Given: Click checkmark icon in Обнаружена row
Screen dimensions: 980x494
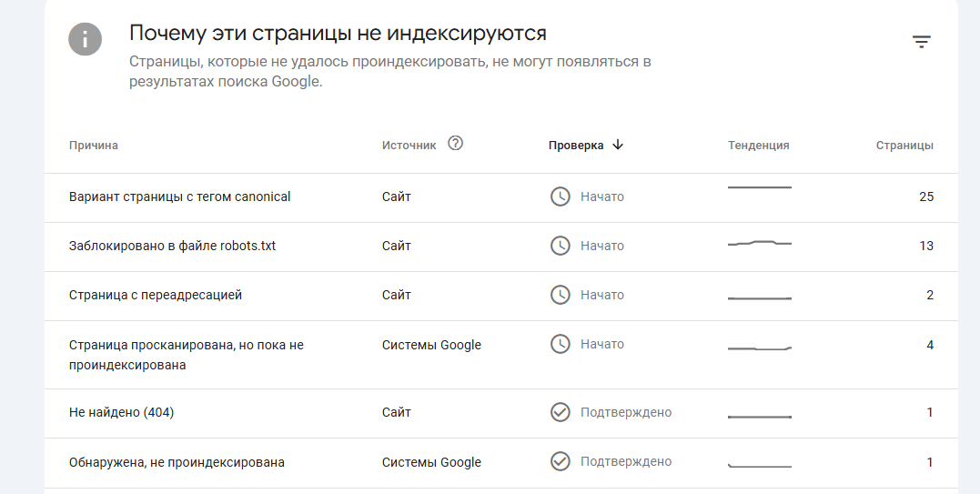Looking at the screenshot, I should coord(561,462).
